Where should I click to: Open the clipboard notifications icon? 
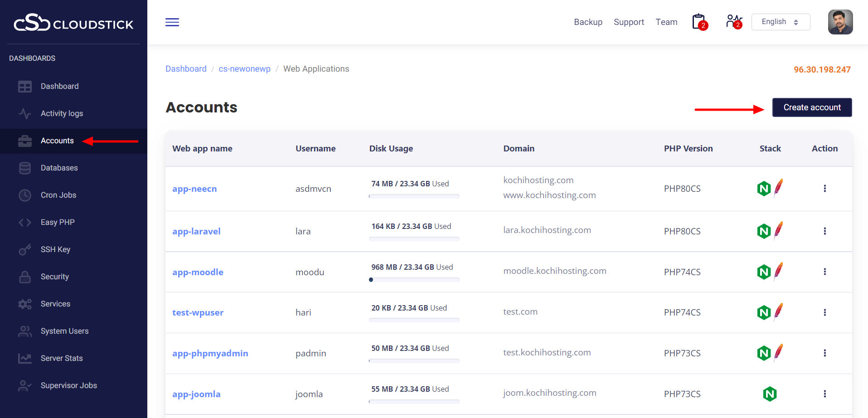pyautogui.click(x=699, y=22)
